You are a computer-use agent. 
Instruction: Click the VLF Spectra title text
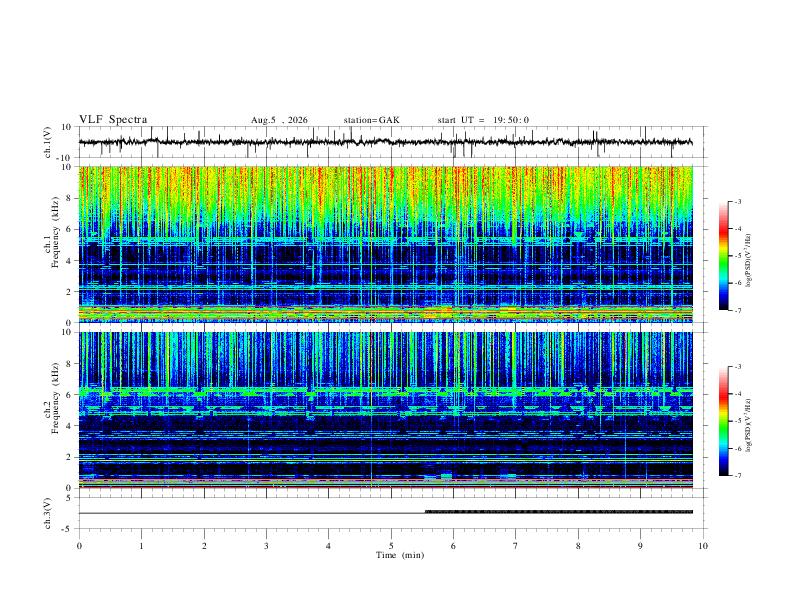click(x=113, y=120)
